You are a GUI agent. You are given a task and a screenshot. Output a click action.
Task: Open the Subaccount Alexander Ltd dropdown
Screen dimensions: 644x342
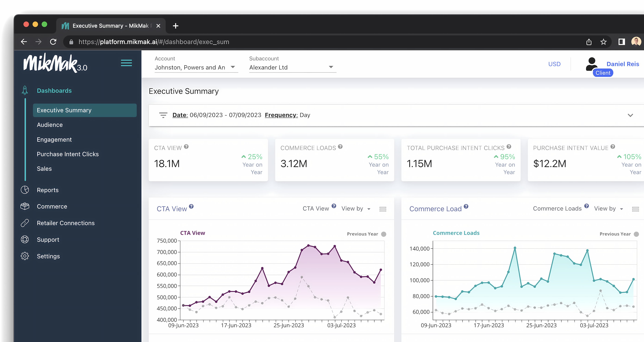(331, 67)
